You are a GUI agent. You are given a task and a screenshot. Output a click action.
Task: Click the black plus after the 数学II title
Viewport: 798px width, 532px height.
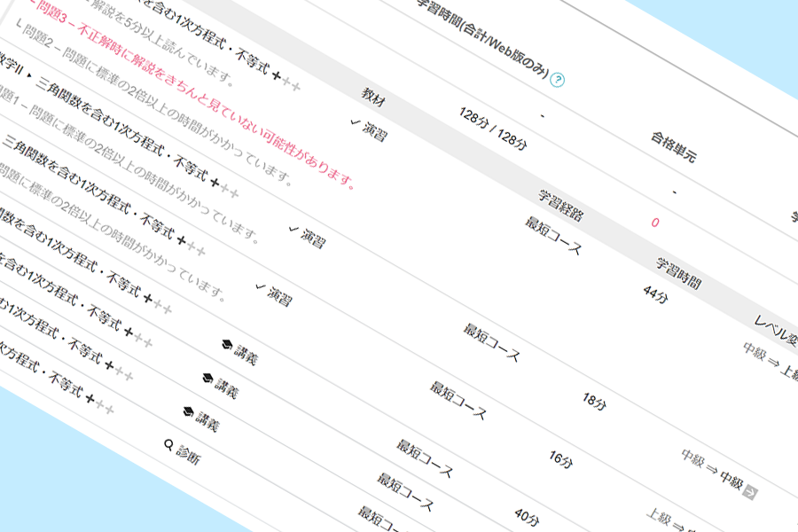click(x=215, y=183)
